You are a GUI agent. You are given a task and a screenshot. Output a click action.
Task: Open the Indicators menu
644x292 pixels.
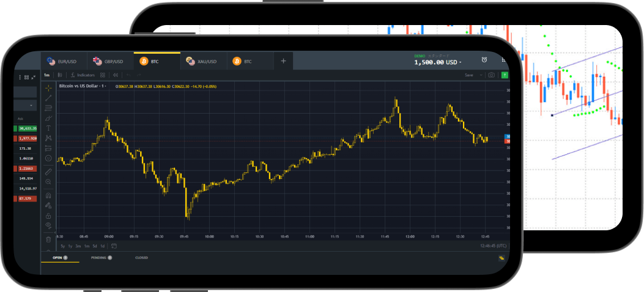tap(83, 75)
